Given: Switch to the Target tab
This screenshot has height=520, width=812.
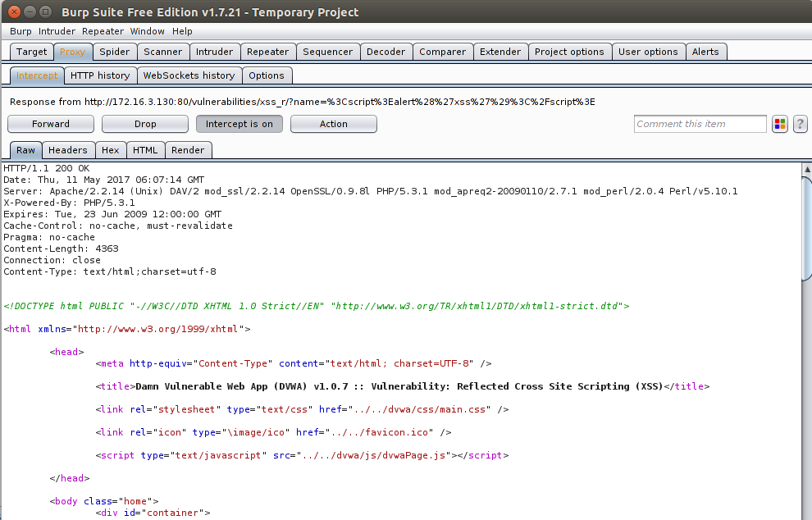Looking at the screenshot, I should coord(32,52).
